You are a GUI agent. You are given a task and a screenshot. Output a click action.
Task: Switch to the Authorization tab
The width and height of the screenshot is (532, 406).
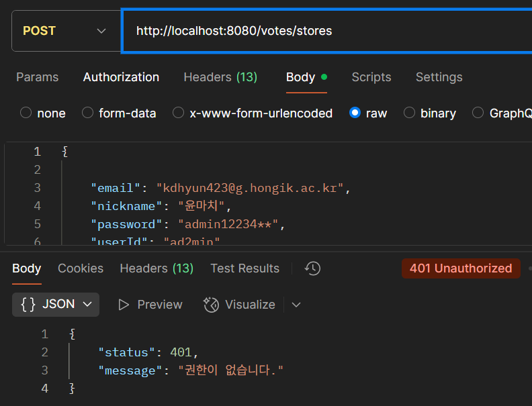pyautogui.click(x=121, y=77)
